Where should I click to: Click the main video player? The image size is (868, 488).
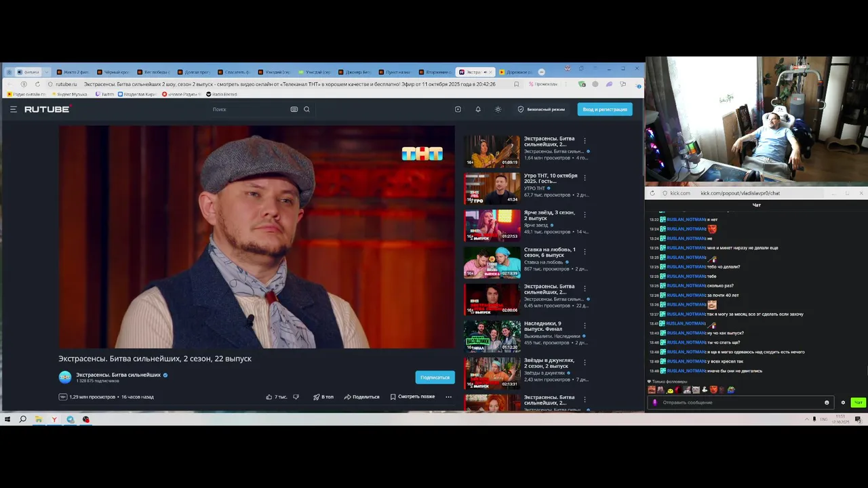point(256,237)
